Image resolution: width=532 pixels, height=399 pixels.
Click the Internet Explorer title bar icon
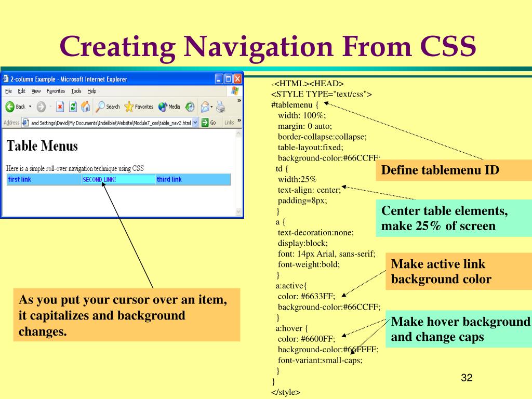pos(5,79)
